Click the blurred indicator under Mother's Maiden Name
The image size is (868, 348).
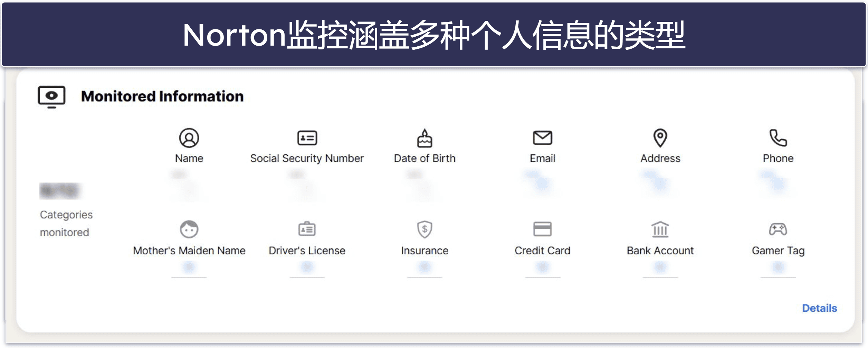click(x=189, y=267)
